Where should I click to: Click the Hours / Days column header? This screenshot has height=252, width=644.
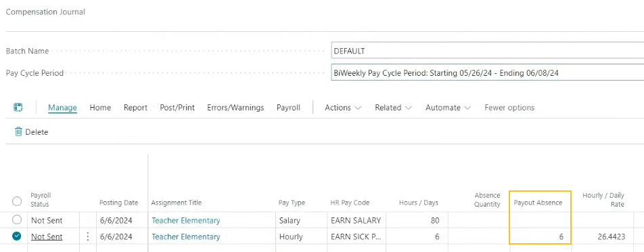point(419,203)
